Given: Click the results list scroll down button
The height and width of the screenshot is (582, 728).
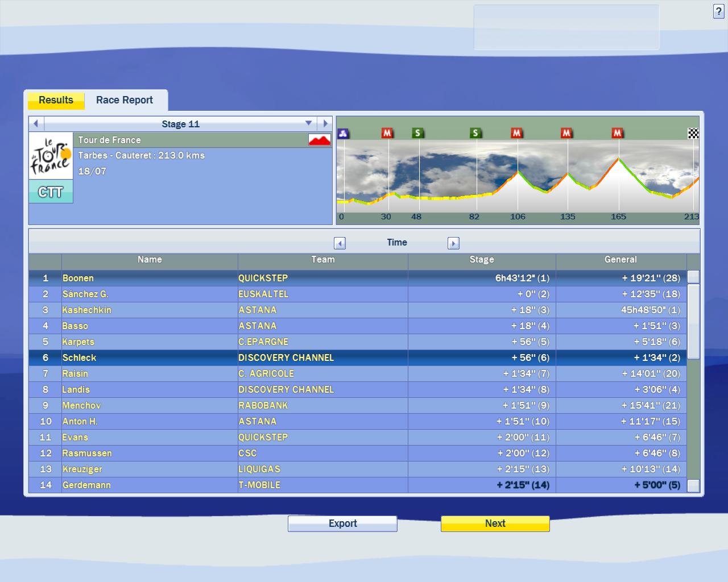Looking at the screenshot, I should (x=693, y=485).
